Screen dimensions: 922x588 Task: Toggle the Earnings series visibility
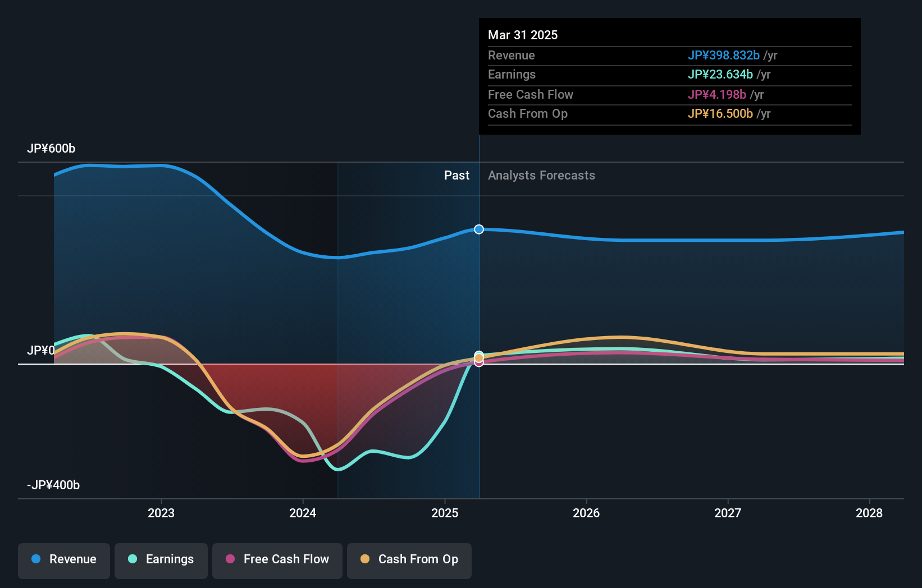[x=161, y=559]
